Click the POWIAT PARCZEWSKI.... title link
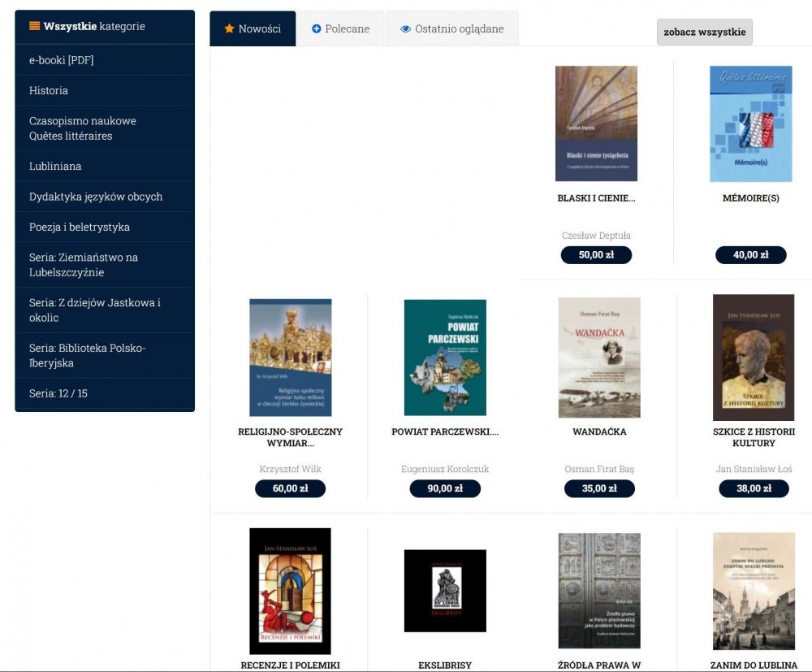This screenshot has height=672, width=812. coord(445,431)
